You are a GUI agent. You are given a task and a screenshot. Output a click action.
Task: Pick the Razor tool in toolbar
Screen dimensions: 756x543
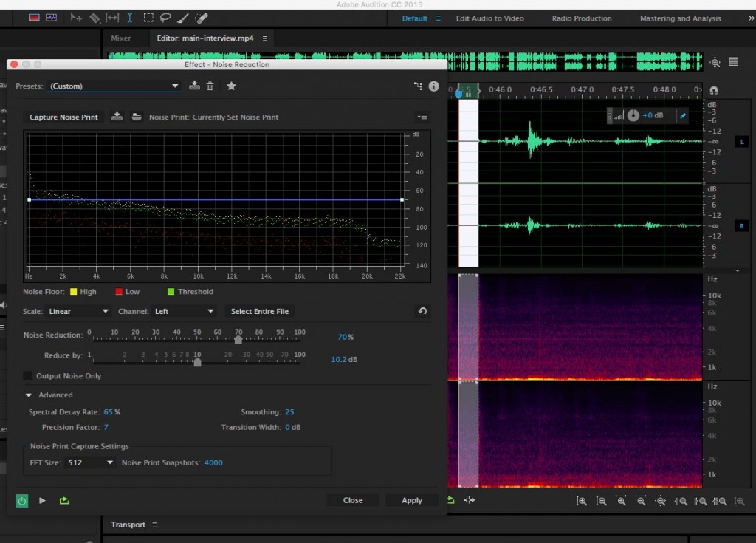[94, 18]
